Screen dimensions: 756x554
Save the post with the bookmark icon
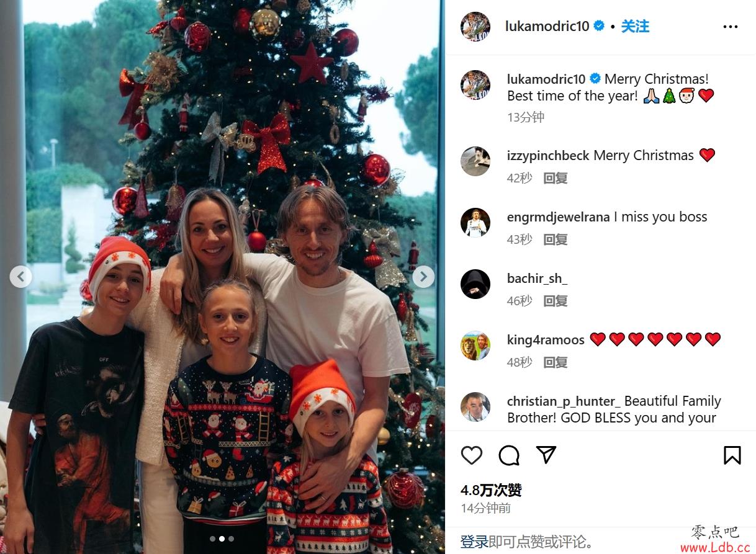coord(732,455)
